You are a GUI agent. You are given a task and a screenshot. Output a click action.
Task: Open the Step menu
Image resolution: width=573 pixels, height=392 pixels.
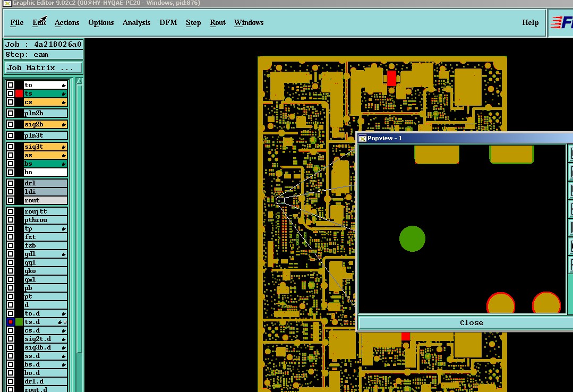[x=193, y=23]
